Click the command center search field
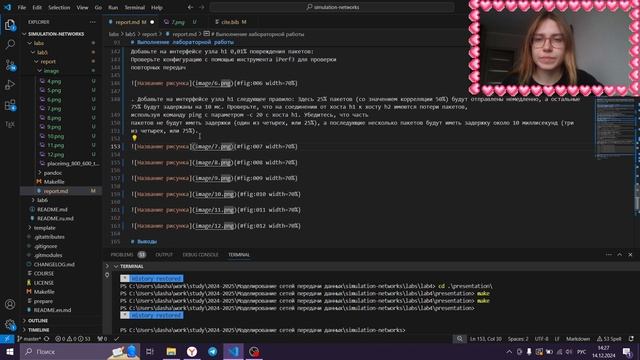This screenshot has height=360, width=640. click(332, 7)
